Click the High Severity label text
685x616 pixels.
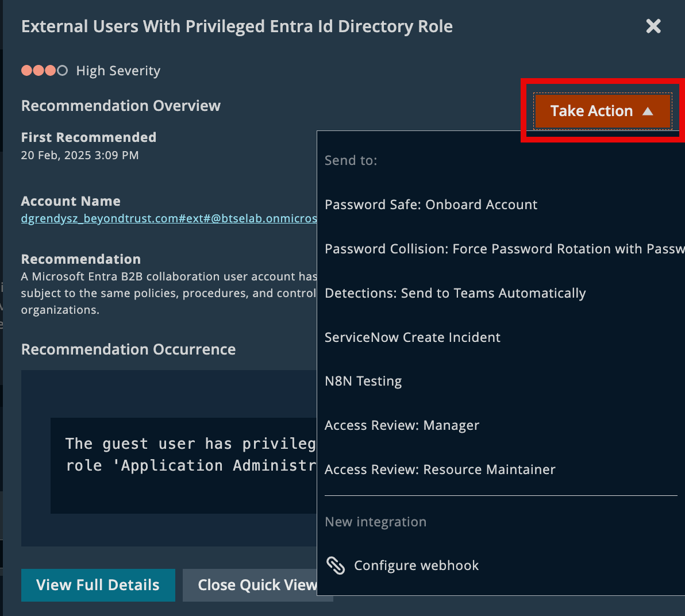(x=118, y=71)
